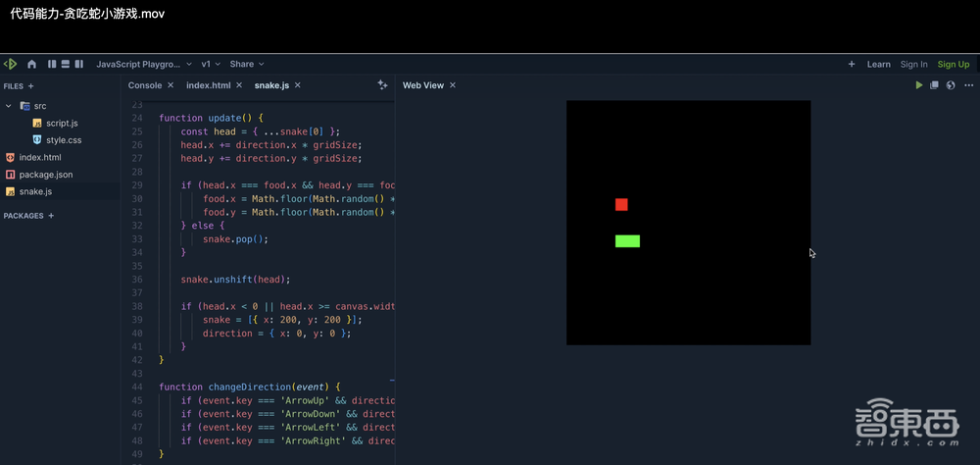
Task: Switch to the Console tab
Action: click(x=145, y=85)
